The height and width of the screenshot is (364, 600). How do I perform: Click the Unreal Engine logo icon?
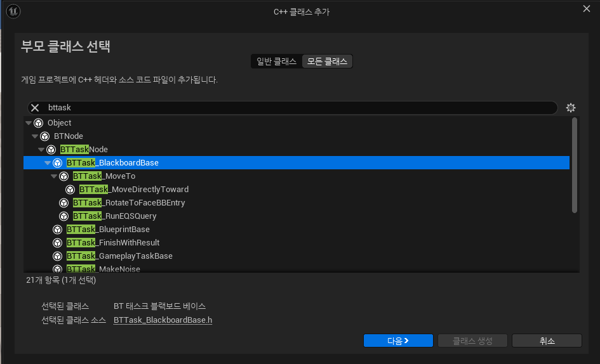pos(13,11)
